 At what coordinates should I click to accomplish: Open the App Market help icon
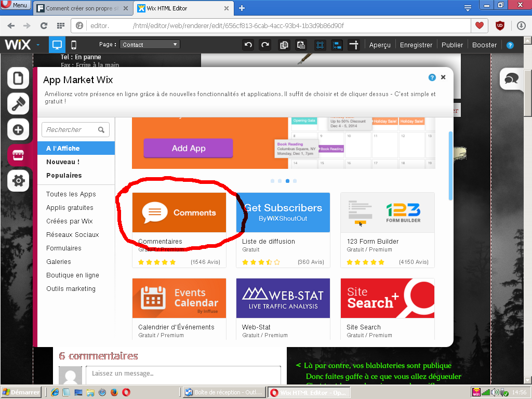coord(432,77)
